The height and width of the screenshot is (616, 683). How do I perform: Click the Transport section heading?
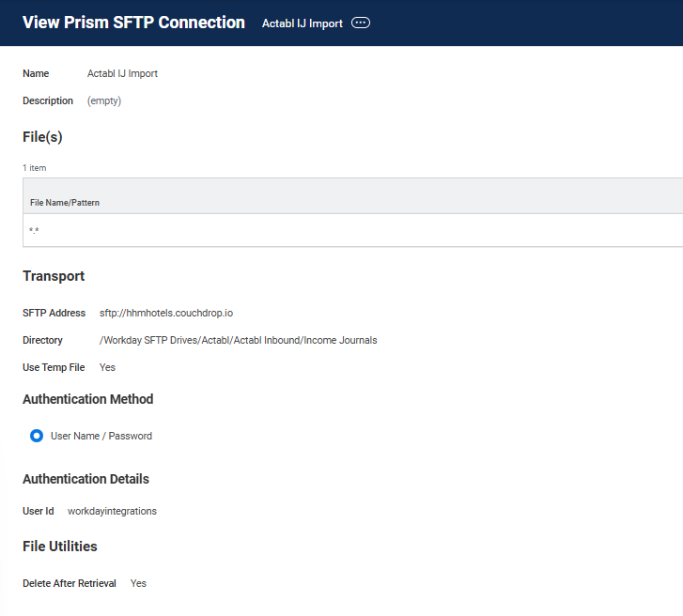coord(54,276)
